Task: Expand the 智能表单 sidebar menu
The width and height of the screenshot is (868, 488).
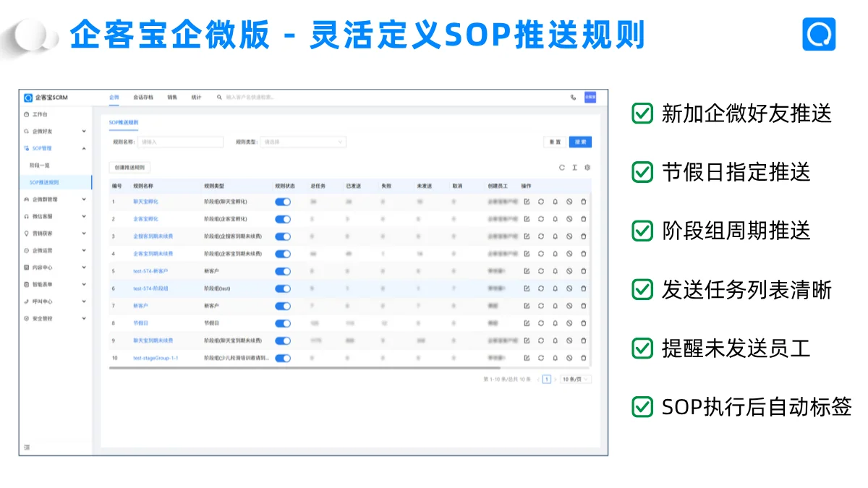Action: (x=56, y=285)
